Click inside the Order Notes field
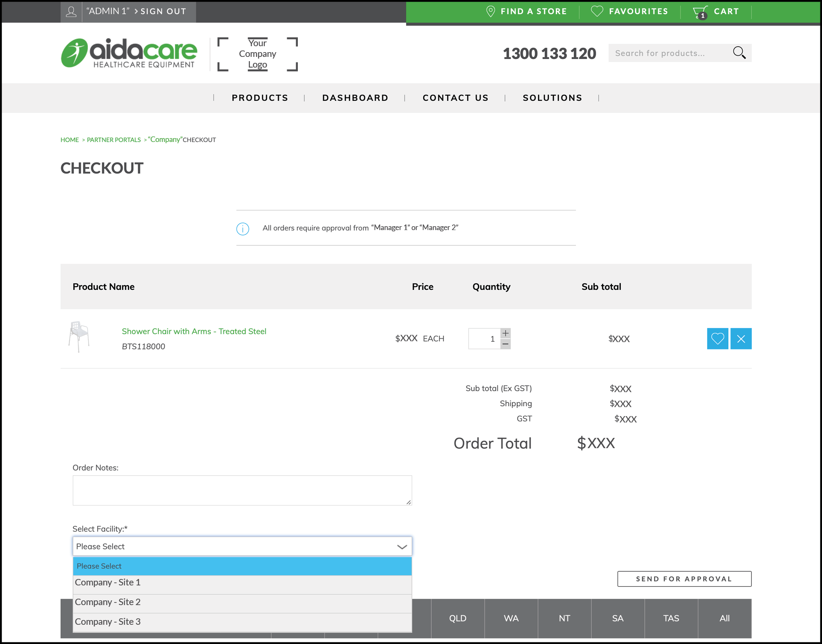This screenshot has height=644, width=822. pos(242,490)
